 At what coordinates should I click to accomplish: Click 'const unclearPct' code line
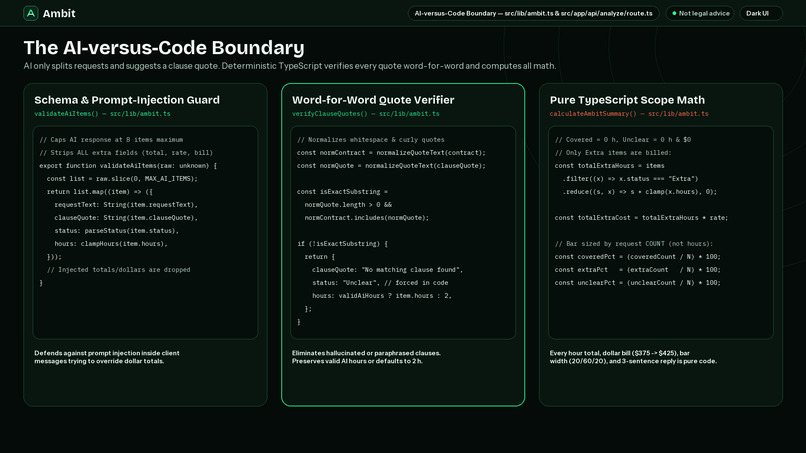[x=638, y=283]
